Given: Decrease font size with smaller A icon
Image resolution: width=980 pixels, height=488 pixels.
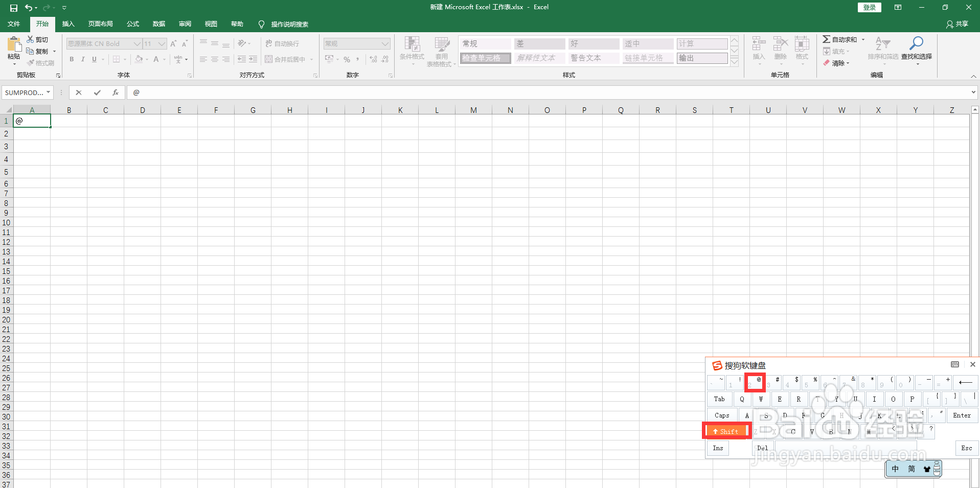Looking at the screenshot, I should pos(185,43).
